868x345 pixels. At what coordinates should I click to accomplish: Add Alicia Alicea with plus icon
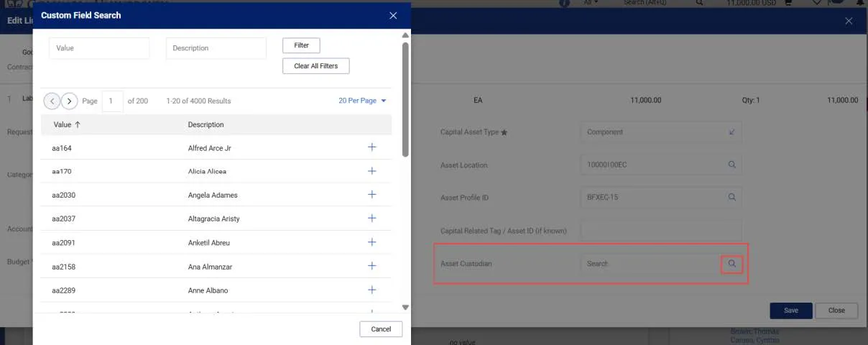[371, 171]
